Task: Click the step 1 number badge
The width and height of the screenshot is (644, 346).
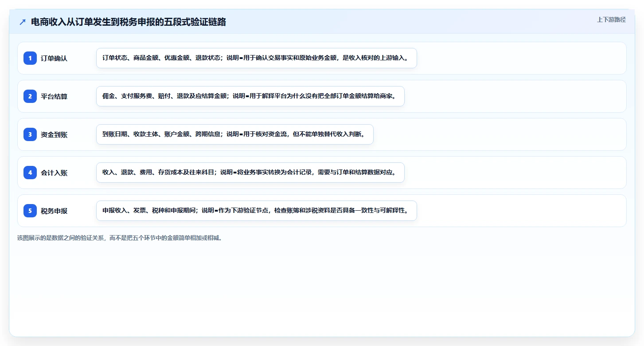Action: point(30,58)
